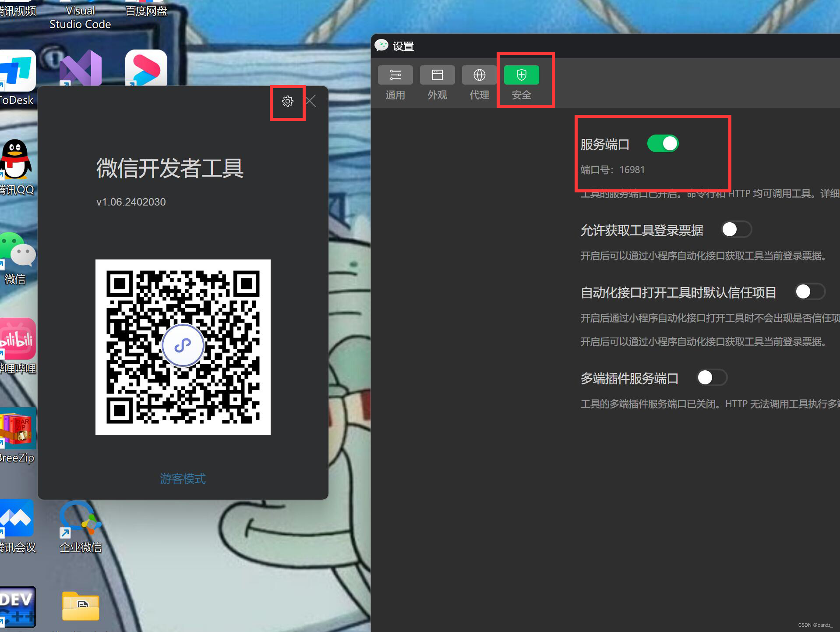
Task: Click the QR code in login window
Action: coord(183,347)
